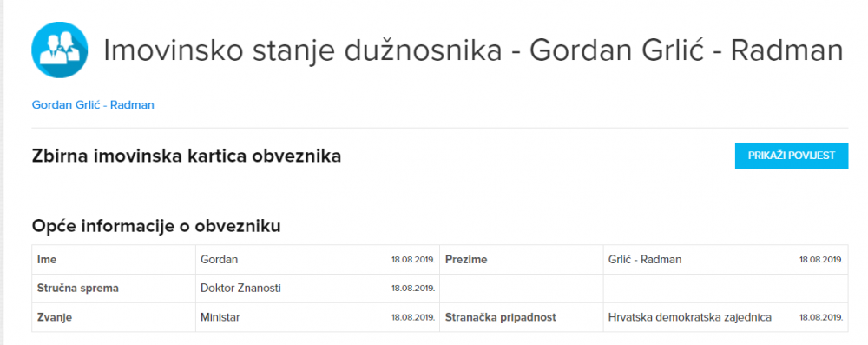Open the Gordan Grlić - Radman breadcrumb link
The width and height of the screenshot is (868, 345).
pyautogui.click(x=93, y=105)
